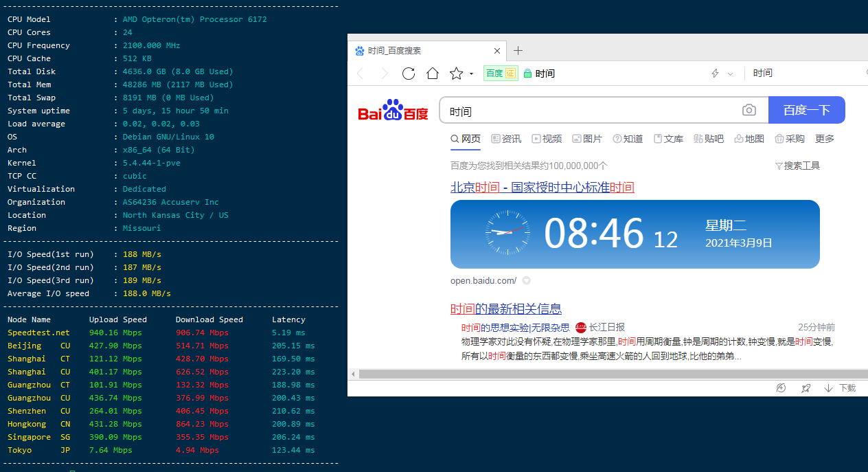Switch to the 文库 tab
Viewport: 868px width, 472px height.
tap(668, 139)
